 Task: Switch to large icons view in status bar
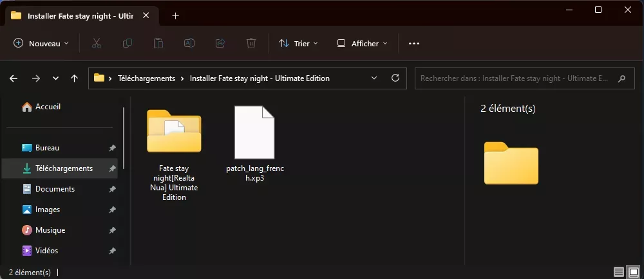634,272
